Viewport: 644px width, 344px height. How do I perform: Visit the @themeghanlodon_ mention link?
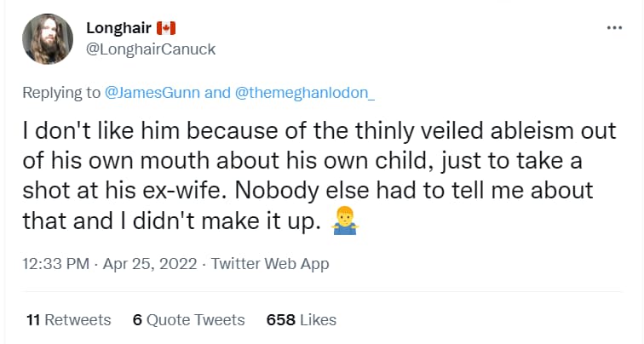305,93
